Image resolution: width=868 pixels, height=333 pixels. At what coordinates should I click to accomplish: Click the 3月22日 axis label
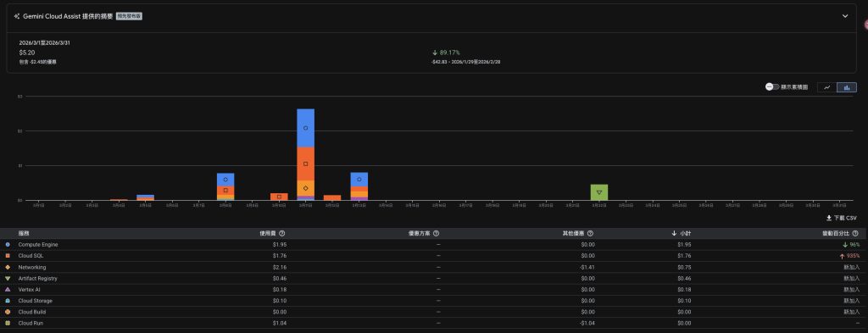click(x=599, y=205)
